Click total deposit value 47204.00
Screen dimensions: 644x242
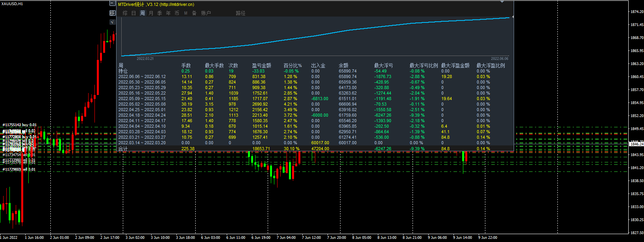click(320, 149)
